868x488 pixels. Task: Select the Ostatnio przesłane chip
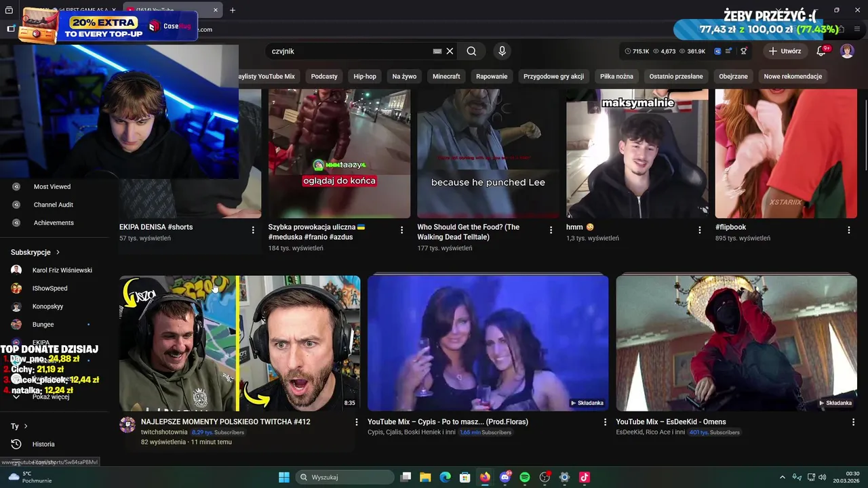click(x=676, y=77)
